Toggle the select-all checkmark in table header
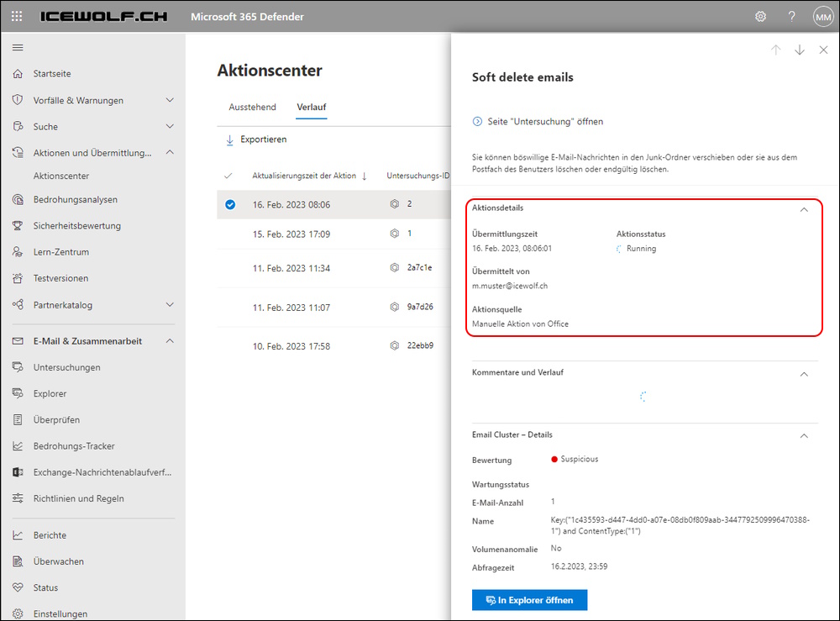Viewport: 840px width, 621px height. [228, 176]
